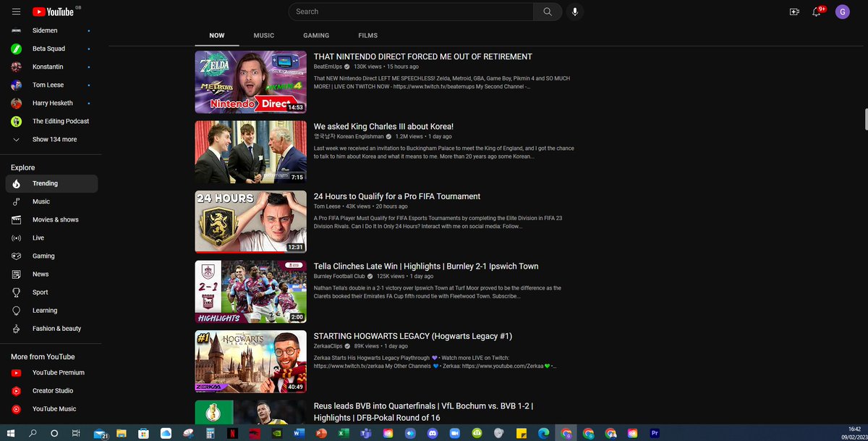Open Movies & shows in sidebar
The image size is (868, 441).
coord(51,220)
